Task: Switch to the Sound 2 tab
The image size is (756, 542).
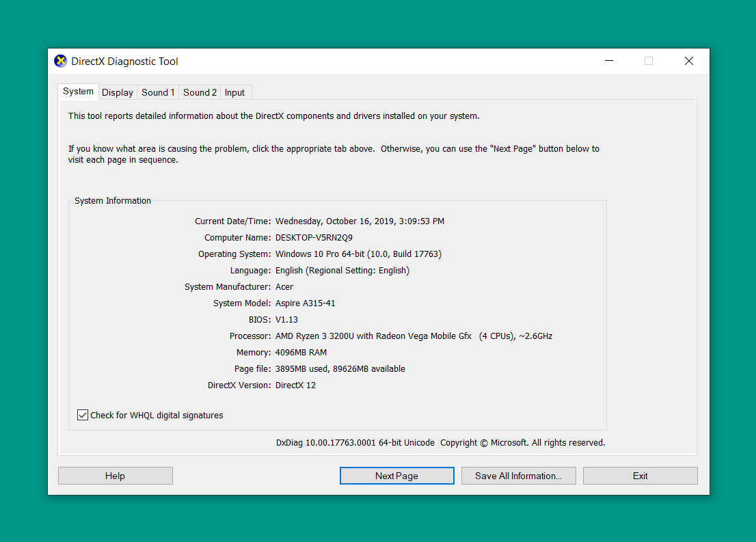Action: [200, 92]
